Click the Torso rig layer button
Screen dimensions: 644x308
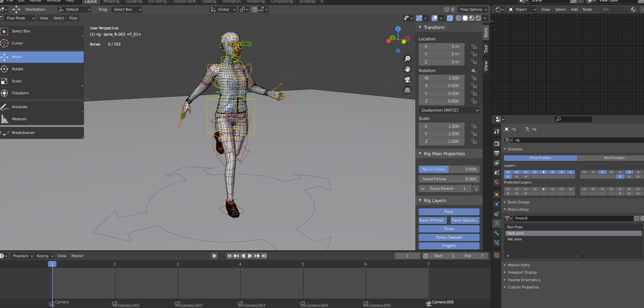449,229
